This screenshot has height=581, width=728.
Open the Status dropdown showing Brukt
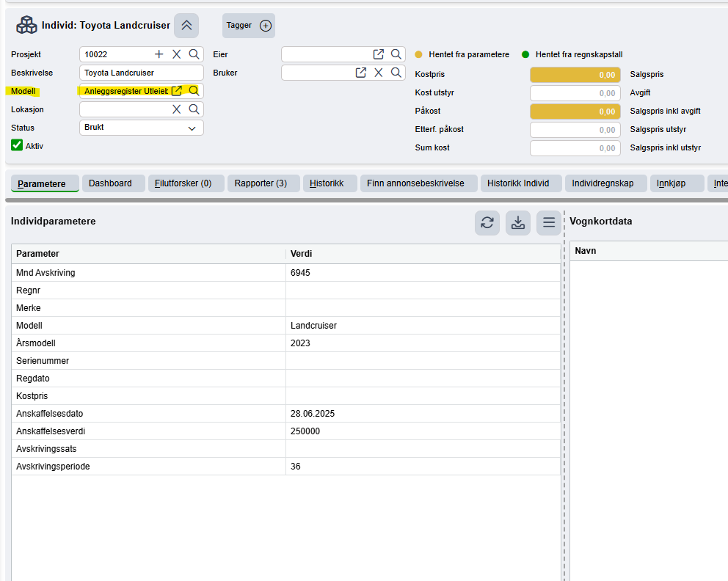point(142,128)
